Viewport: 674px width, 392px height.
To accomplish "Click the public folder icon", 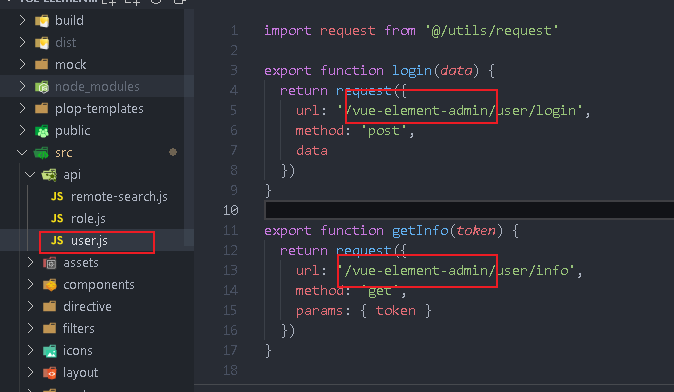I will click(42, 131).
